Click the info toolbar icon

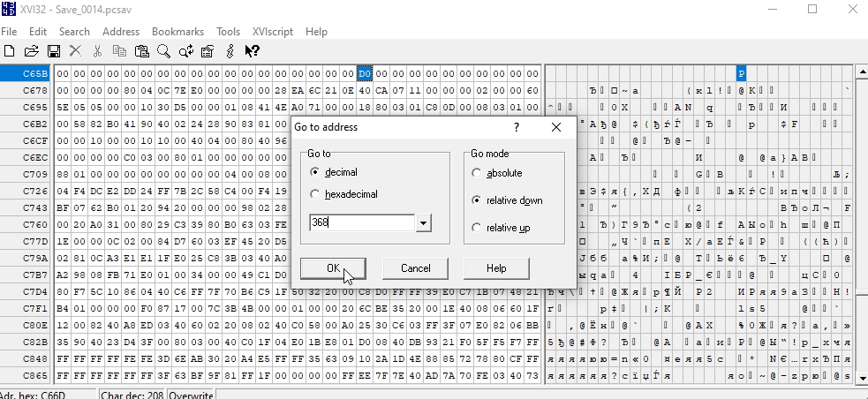(x=230, y=51)
